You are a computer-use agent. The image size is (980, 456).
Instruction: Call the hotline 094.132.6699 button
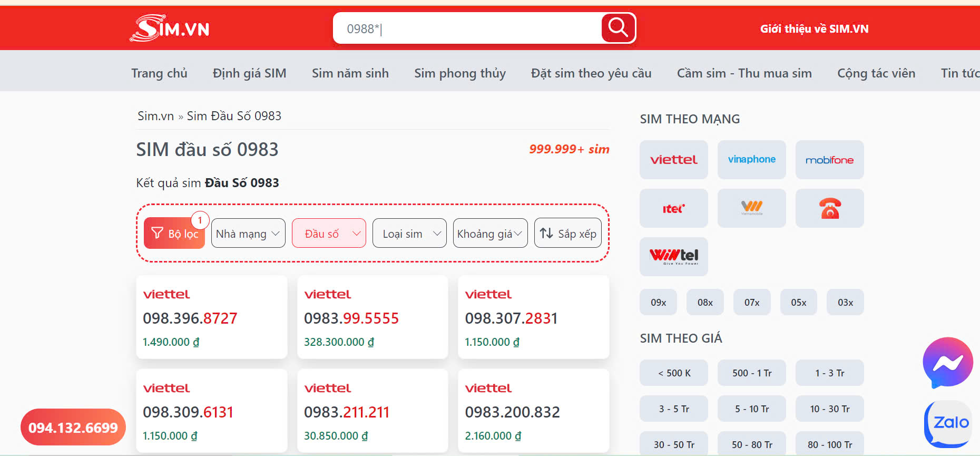[x=73, y=427]
